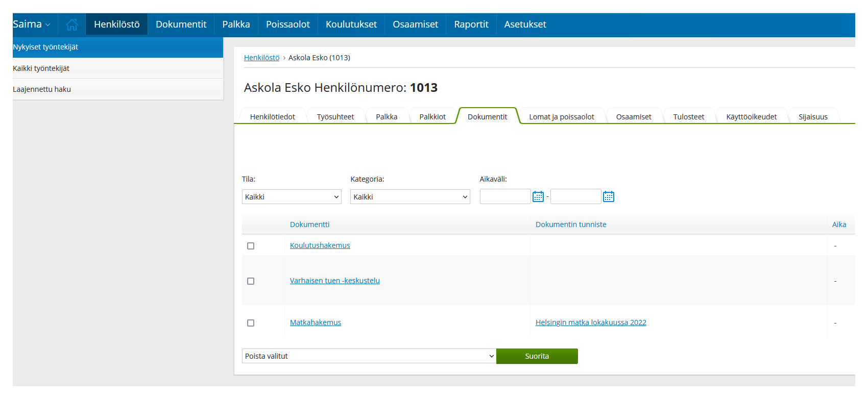Viewport: 868px width, 399px height.
Task: Switch to the Tulosteet tab
Action: 689,117
